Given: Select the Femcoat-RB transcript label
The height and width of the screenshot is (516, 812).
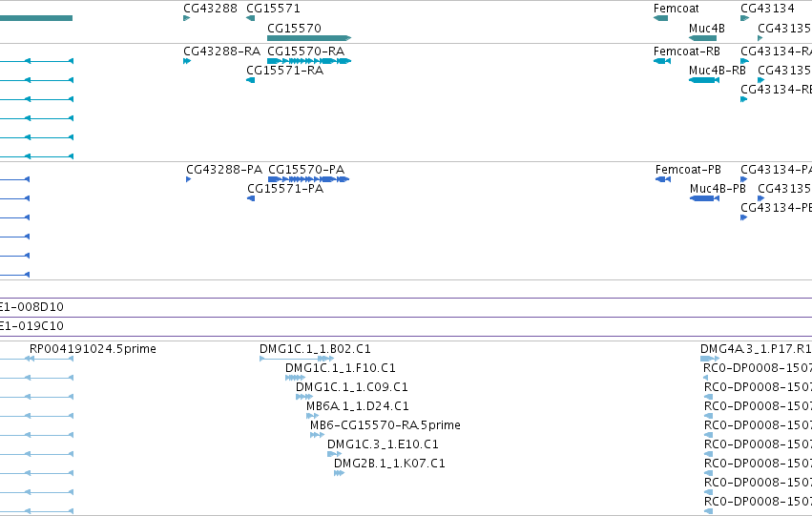Looking at the screenshot, I should pos(687,52).
